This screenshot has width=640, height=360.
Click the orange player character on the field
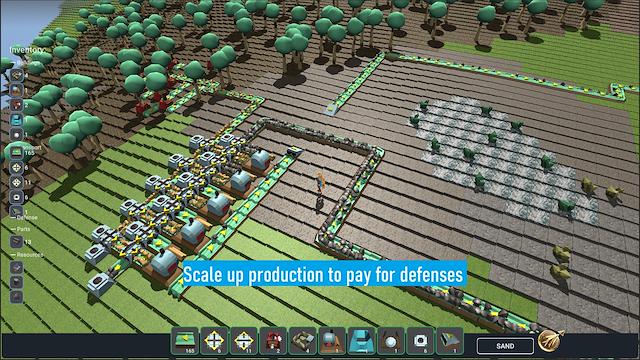[320, 182]
